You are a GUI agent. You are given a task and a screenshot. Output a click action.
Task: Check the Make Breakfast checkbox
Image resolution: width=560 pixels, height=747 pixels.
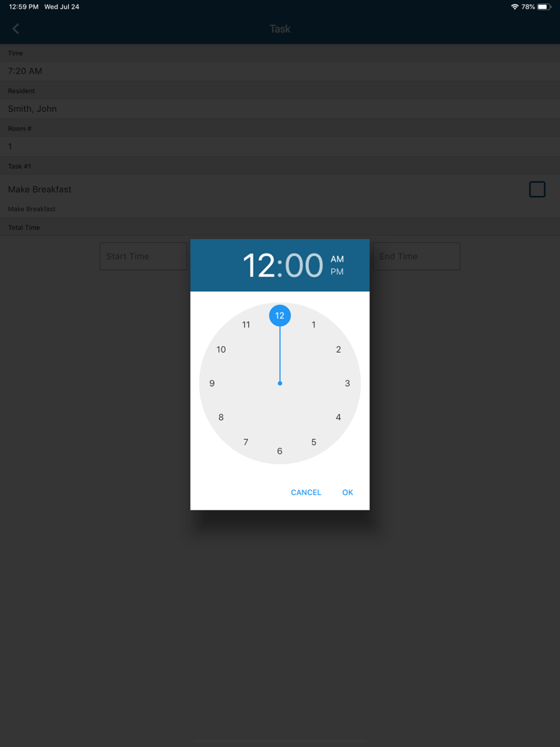[537, 189]
